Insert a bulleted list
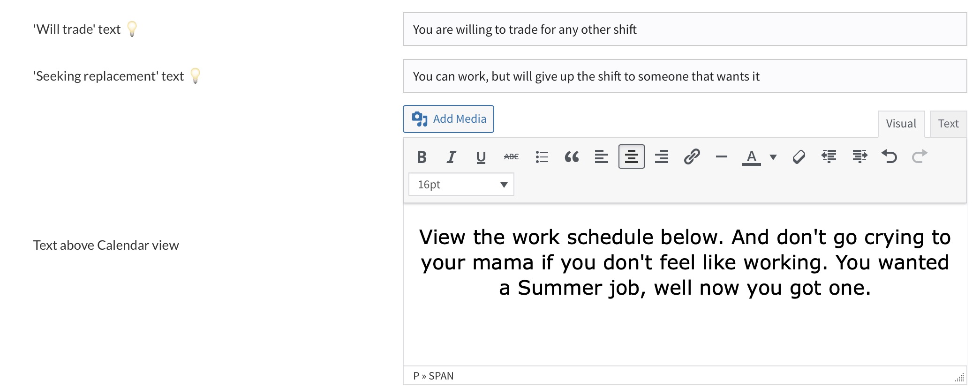This screenshot has width=980, height=387. click(x=542, y=157)
